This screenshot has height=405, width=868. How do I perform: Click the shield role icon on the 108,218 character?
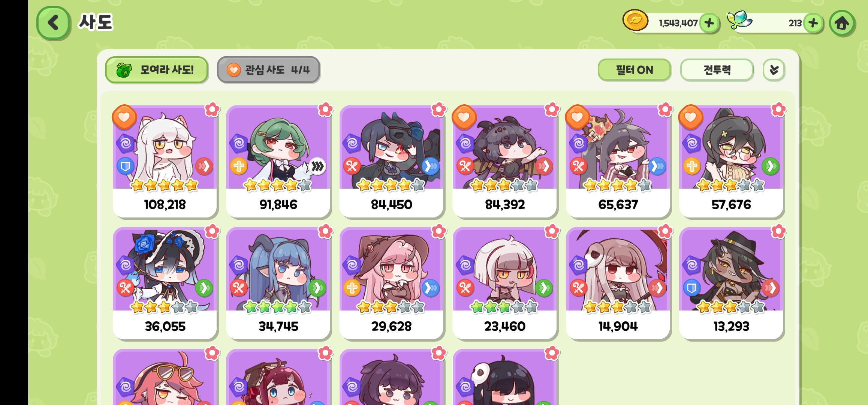pyautogui.click(x=125, y=166)
